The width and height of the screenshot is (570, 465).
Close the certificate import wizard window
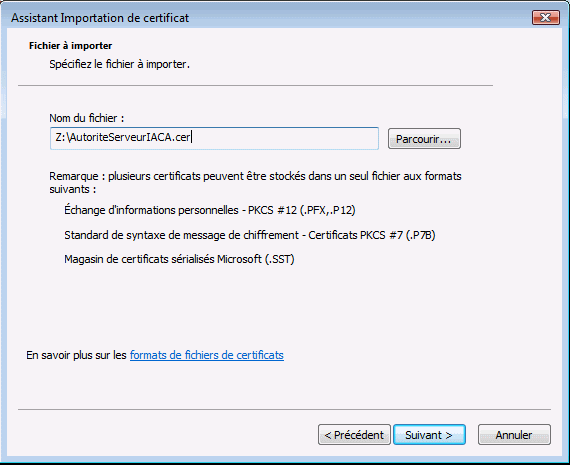pos(545,17)
